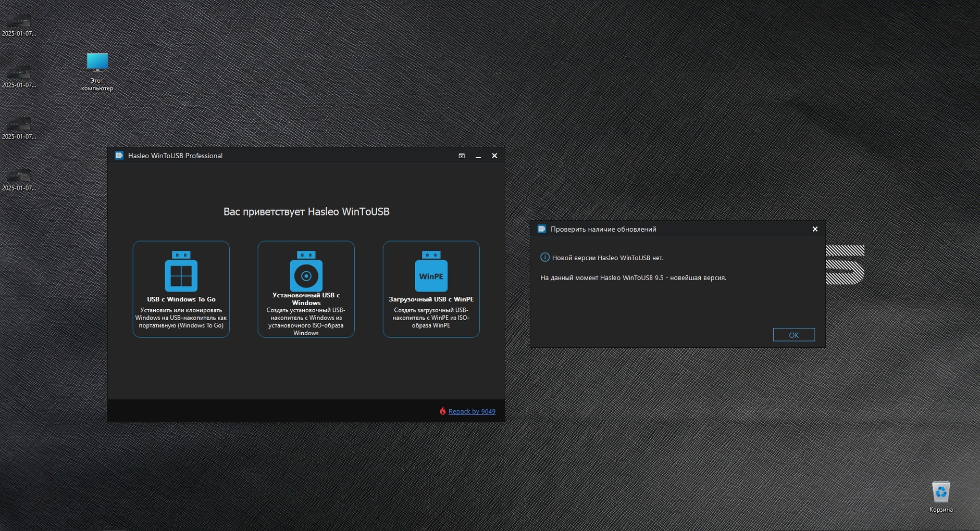Open the USB with Windows To Go option
980x531 pixels.
click(x=181, y=289)
